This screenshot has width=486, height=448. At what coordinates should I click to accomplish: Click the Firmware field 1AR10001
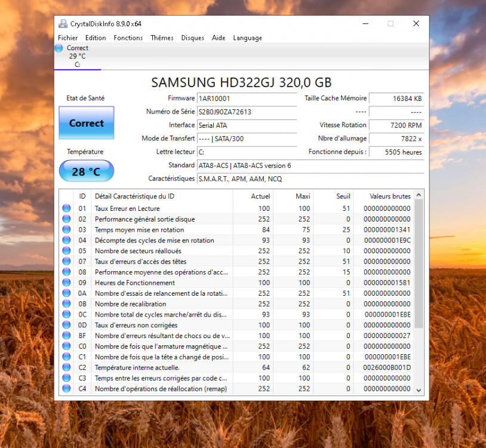[247, 99]
